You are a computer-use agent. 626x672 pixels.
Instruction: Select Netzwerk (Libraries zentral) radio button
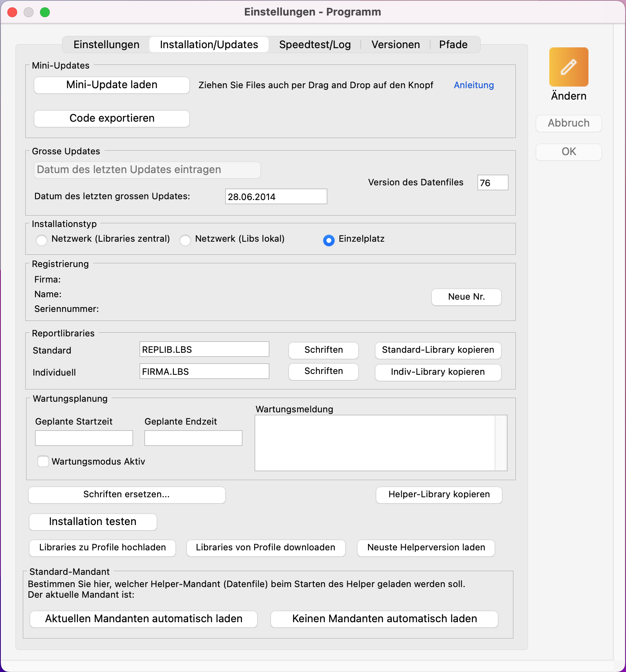click(x=42, y=240)
